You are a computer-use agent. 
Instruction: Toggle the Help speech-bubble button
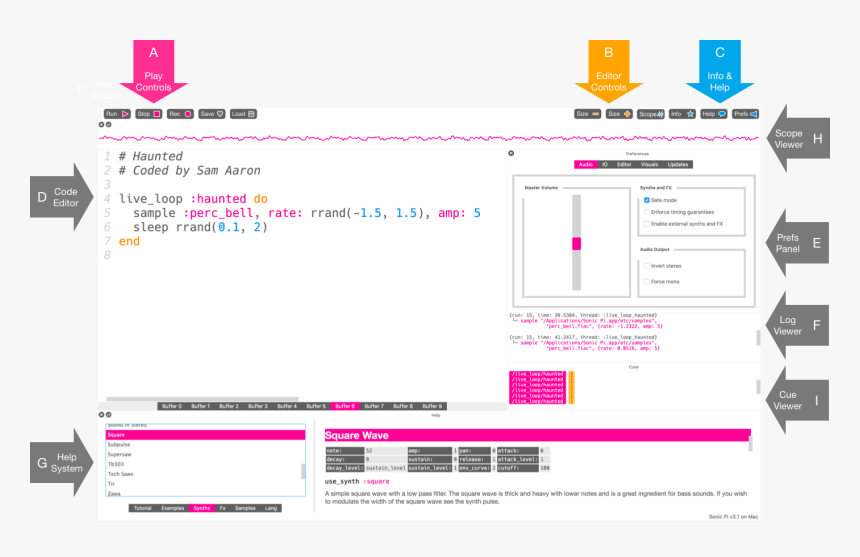pyautogui.click(x=714, y=114)
